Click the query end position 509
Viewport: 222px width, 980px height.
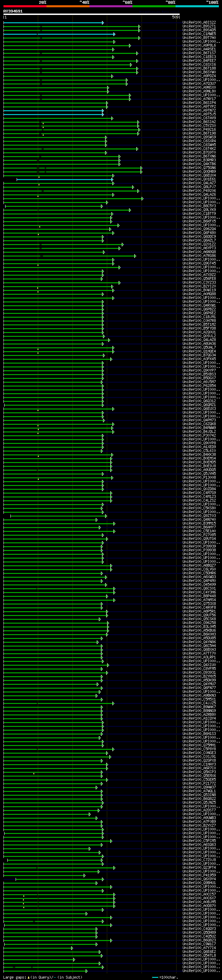[175, 17]
